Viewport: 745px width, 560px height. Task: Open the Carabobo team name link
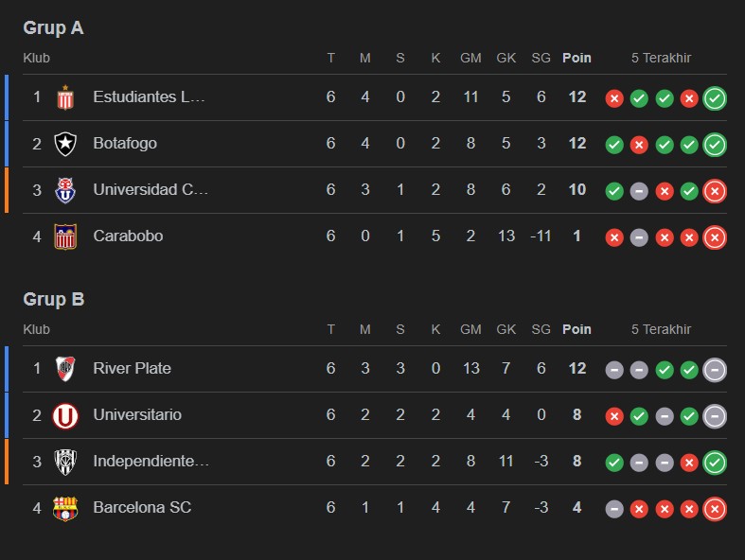128,236
